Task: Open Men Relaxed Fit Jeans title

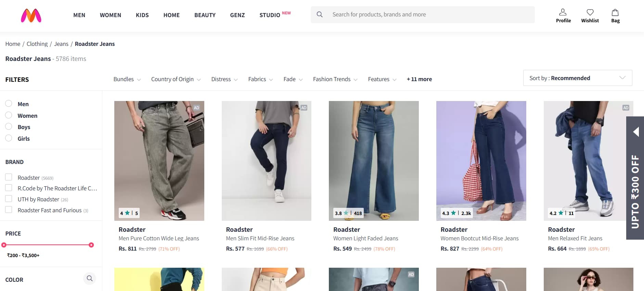Action: click(575, 238)
